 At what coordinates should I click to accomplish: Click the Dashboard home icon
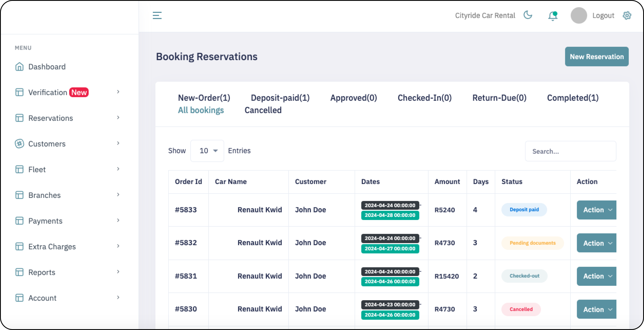(19, 67)
